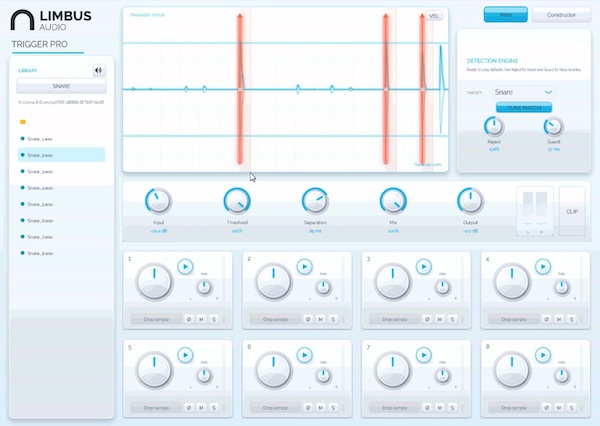
Task: Select Snare_6.wav in the library list
Action: pyautogui.click(x=61, y=220)
